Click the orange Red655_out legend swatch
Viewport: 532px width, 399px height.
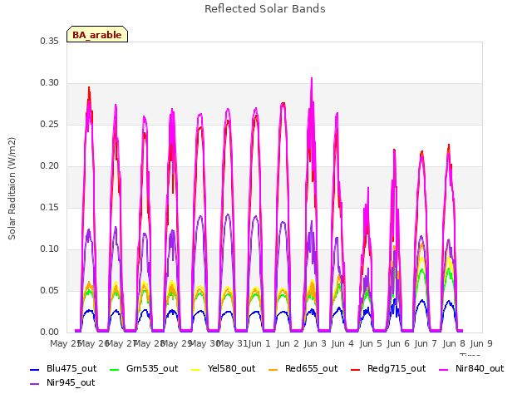273,369
